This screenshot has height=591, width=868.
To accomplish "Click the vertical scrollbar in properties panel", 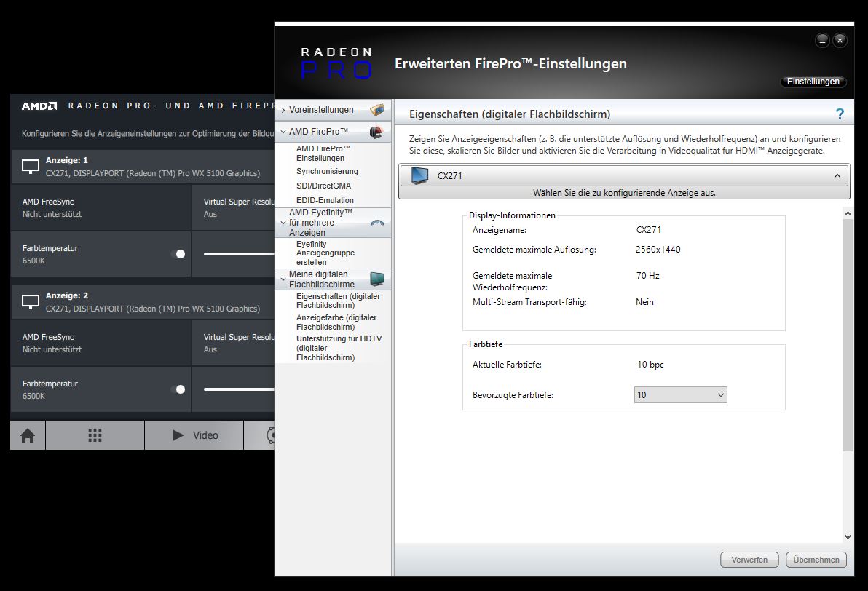I will pos(848,335).
